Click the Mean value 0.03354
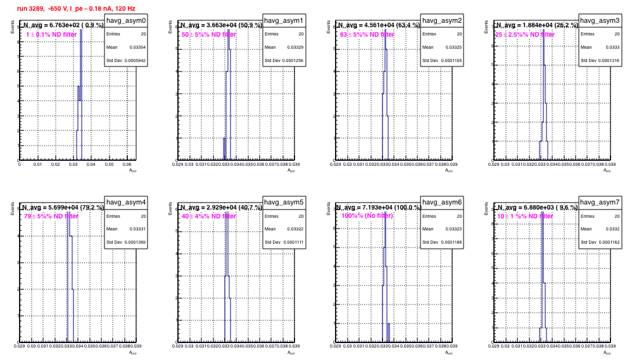632x364 pixels. coord(137,47)
